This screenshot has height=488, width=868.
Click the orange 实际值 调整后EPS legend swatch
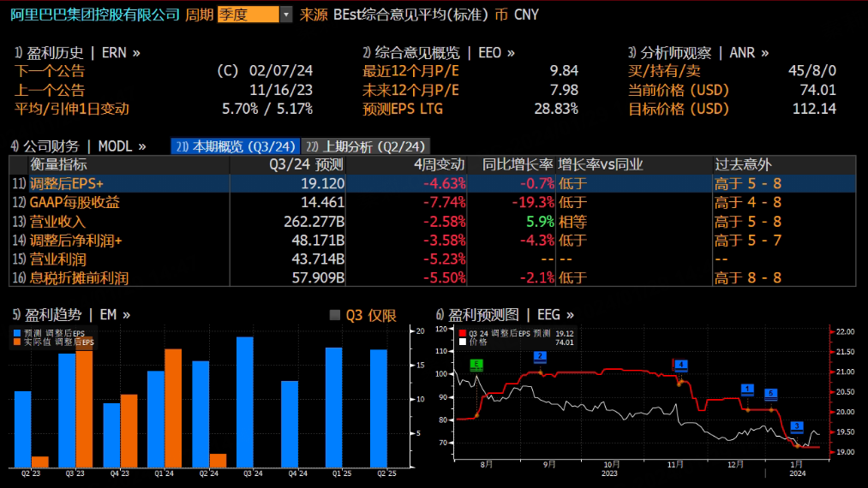coord(17,342)
